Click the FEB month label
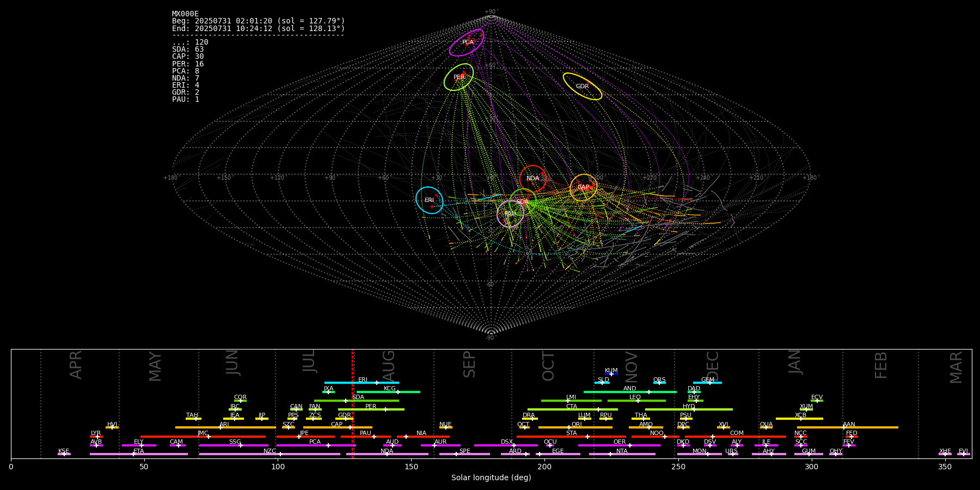980x490 pixels. click(x=881, y=365)
